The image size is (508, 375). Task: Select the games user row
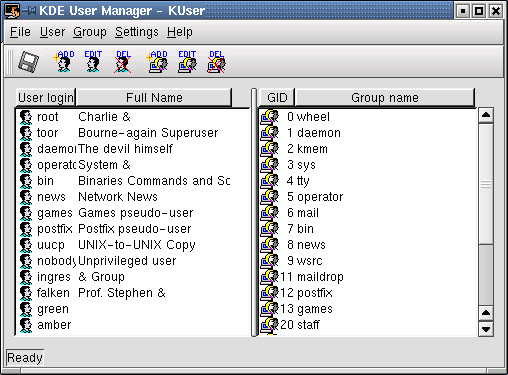click(133, 213)
